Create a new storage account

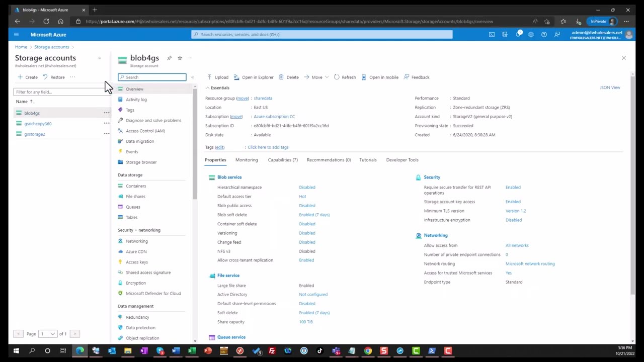[27, 77]
